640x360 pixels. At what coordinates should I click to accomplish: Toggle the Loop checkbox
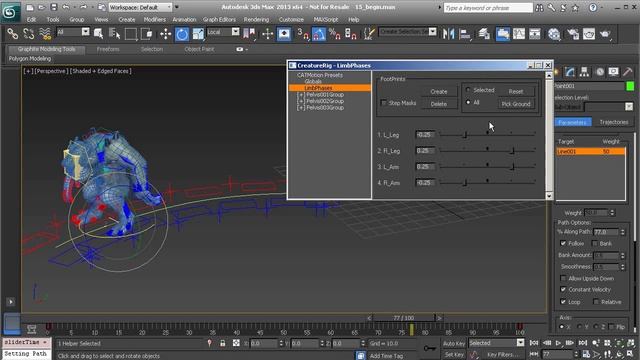[x=563, y=302]
